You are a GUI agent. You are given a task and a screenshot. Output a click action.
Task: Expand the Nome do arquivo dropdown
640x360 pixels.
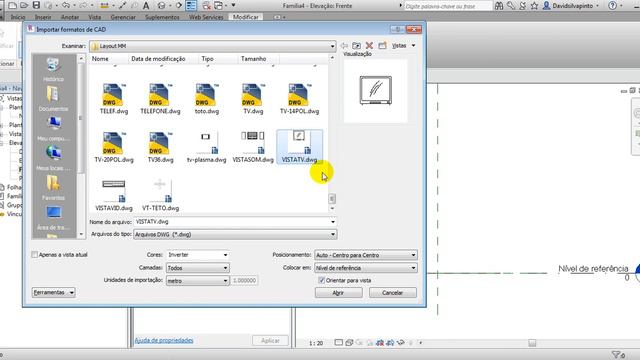coord(333,222)
